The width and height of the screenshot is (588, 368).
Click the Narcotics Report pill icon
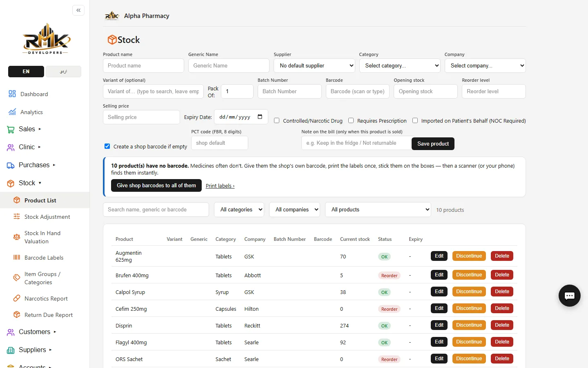tap(17, 298)
